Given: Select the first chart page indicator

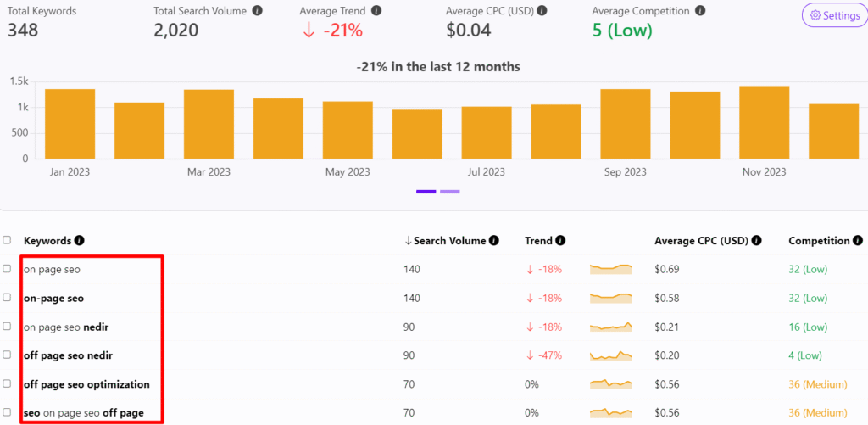Looking at the screenshot, I should [426, 192].
